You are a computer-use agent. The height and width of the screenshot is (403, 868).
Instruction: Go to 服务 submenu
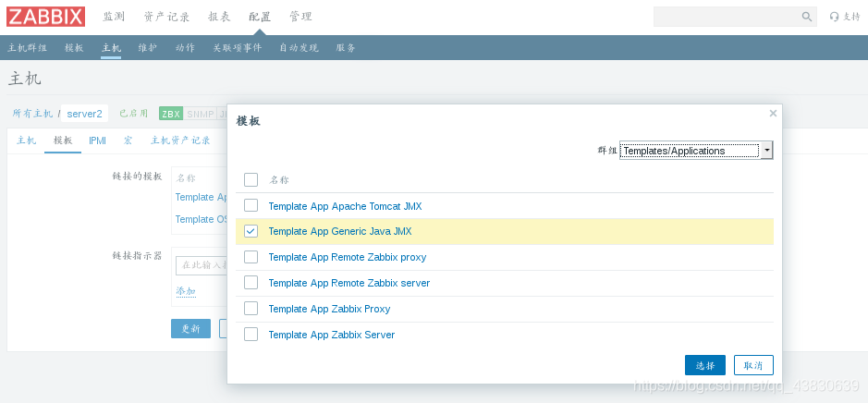[x=346, y=48]
